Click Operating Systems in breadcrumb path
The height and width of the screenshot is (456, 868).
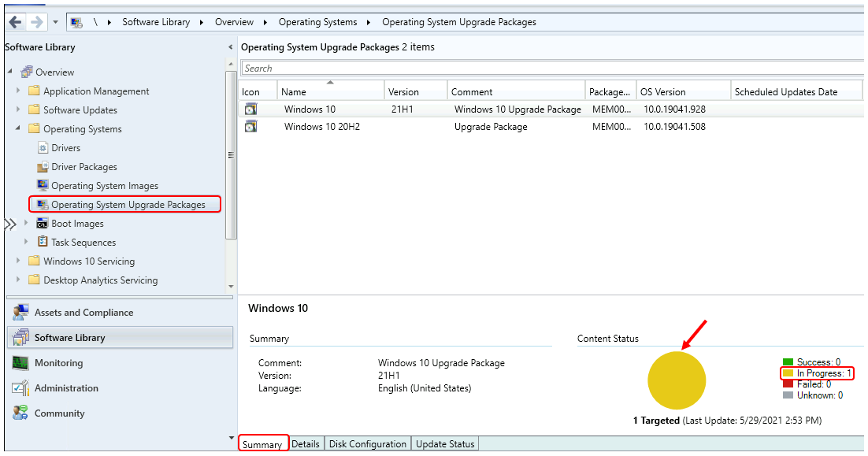tap(317, 22)
